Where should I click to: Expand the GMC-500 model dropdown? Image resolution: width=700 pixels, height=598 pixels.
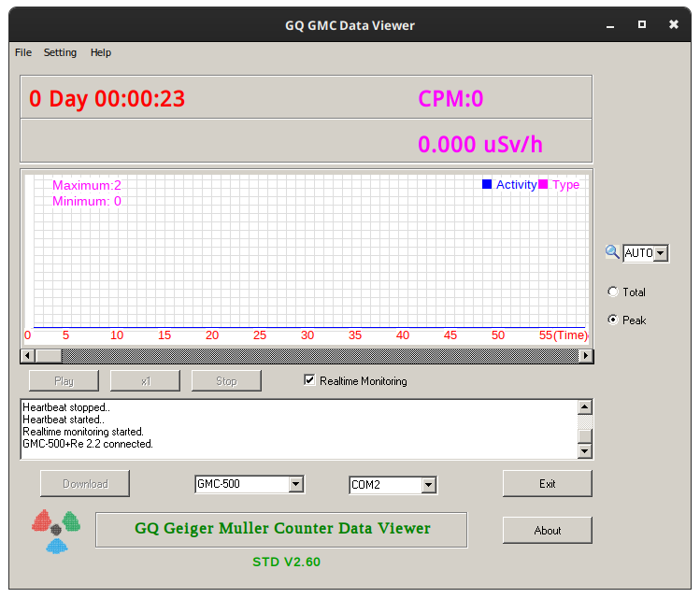[x=295, y=484]
